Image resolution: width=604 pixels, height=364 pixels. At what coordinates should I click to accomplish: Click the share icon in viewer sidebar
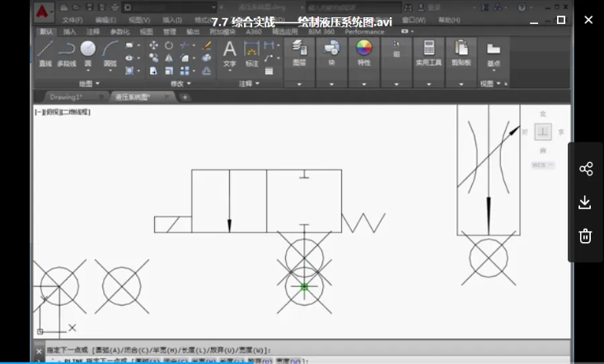(x=586, y=169)
